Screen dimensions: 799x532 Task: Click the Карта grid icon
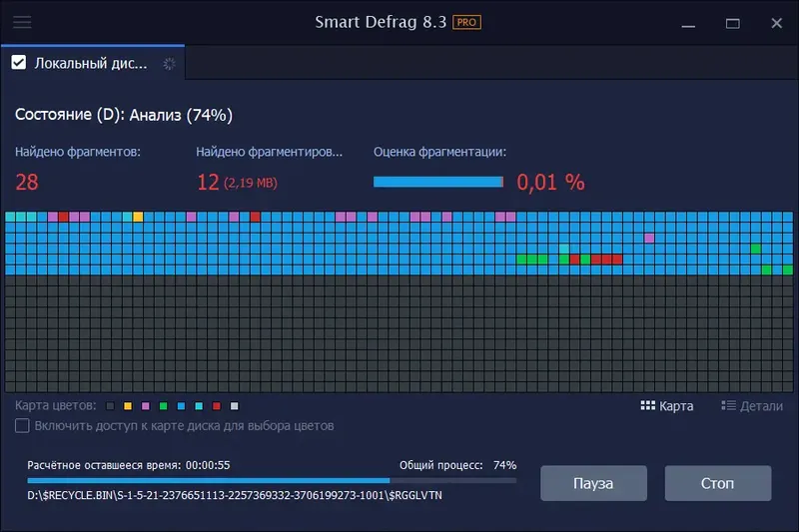[x=647, y=405]
